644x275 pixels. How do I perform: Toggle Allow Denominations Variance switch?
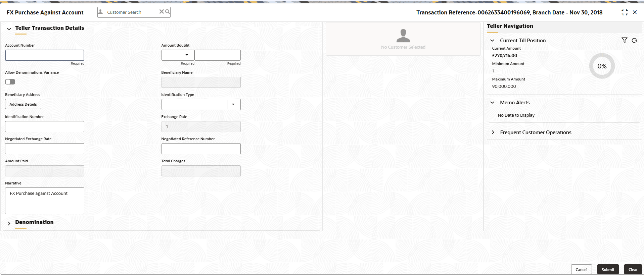coord(10,82)
